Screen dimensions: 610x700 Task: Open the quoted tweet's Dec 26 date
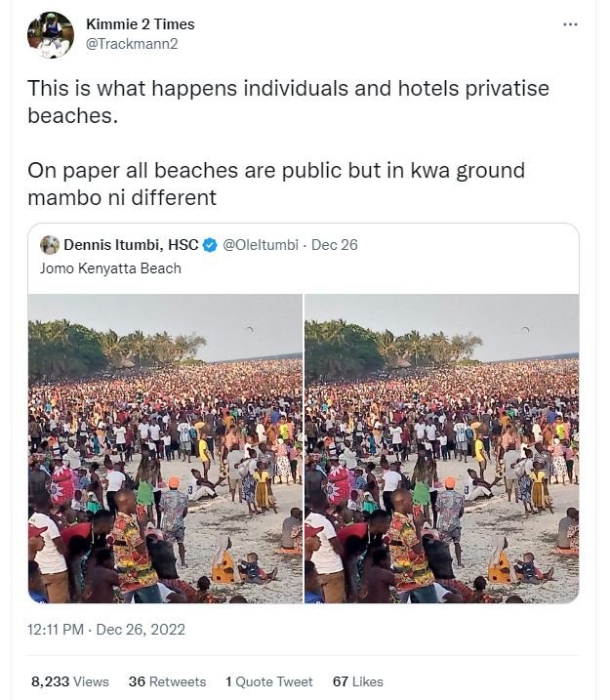tap(335, 245)
